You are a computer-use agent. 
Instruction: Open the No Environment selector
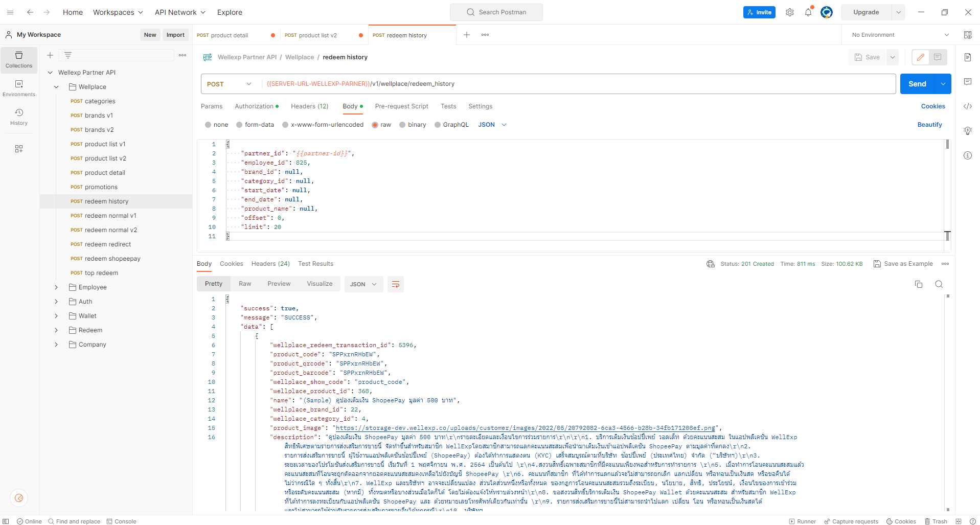click(900, 35)
